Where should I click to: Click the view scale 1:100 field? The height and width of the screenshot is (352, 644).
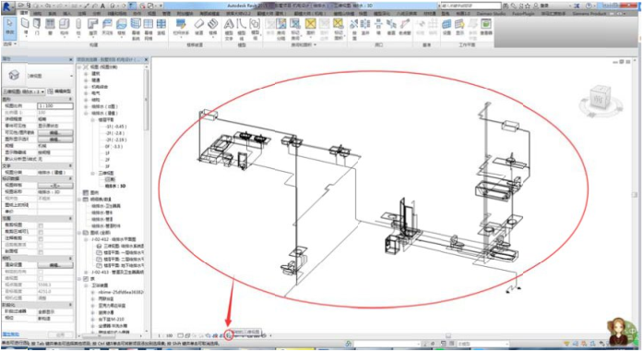[55, 106]
